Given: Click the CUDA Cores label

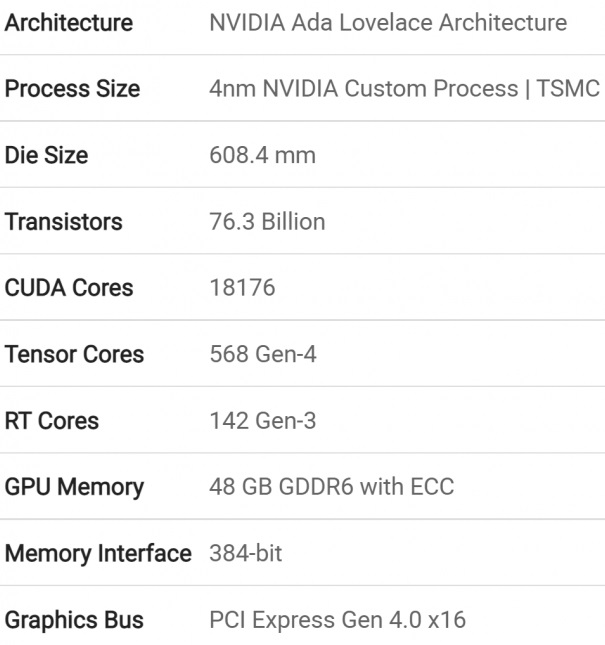Looking at the screenshot, I should [69, 288].
